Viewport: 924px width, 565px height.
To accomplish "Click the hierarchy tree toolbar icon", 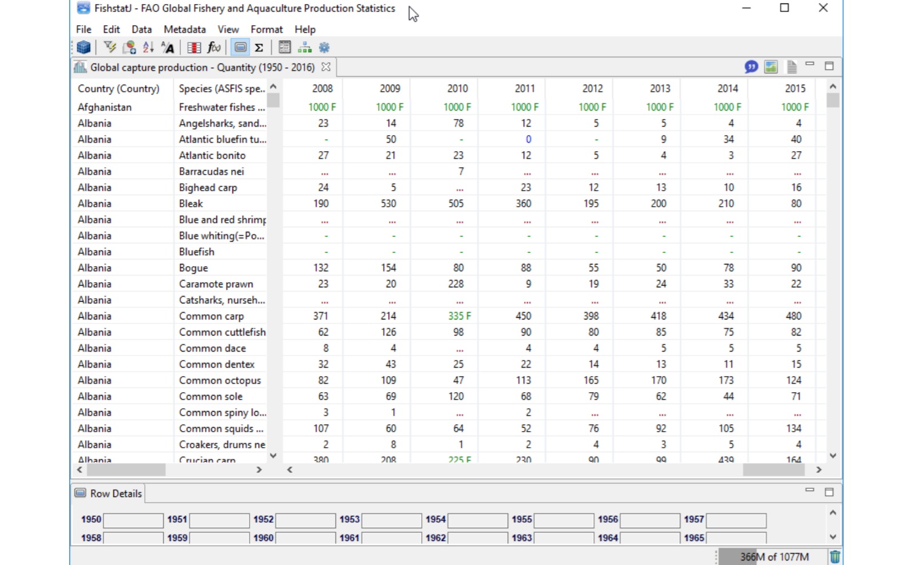I will pyautogui.click(x=304, y=48).
